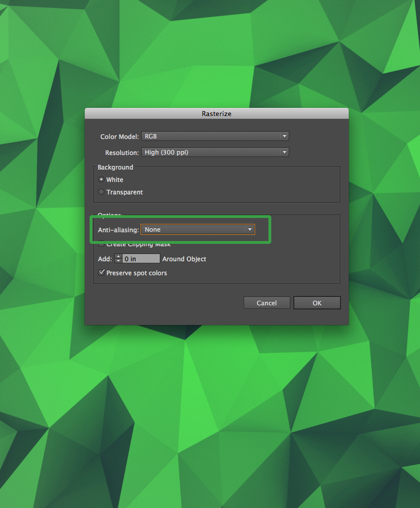Click into the Add field showing 0 in

(x=141, y=259)
